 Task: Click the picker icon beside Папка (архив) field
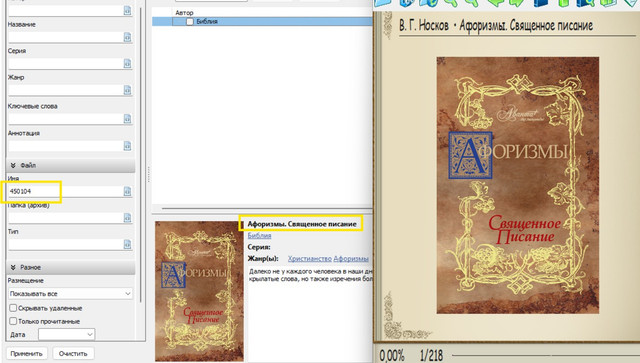pyautogui.click(x=127, y=218)
